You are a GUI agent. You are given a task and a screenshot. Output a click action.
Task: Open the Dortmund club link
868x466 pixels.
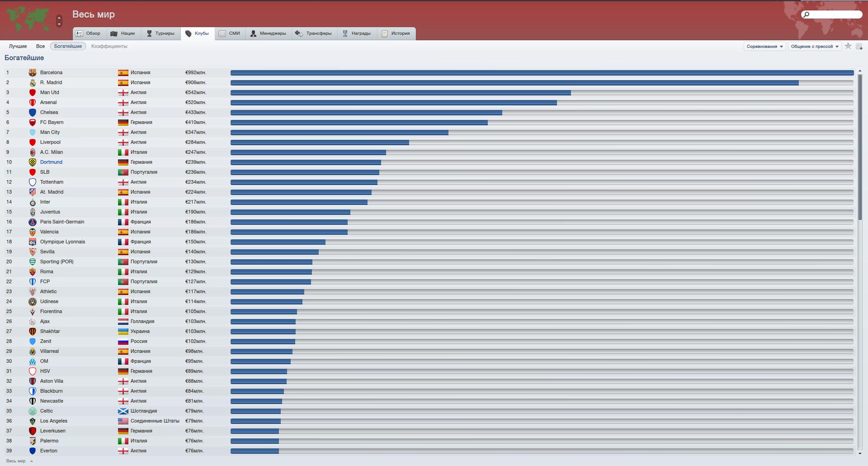tap(51, 162)
